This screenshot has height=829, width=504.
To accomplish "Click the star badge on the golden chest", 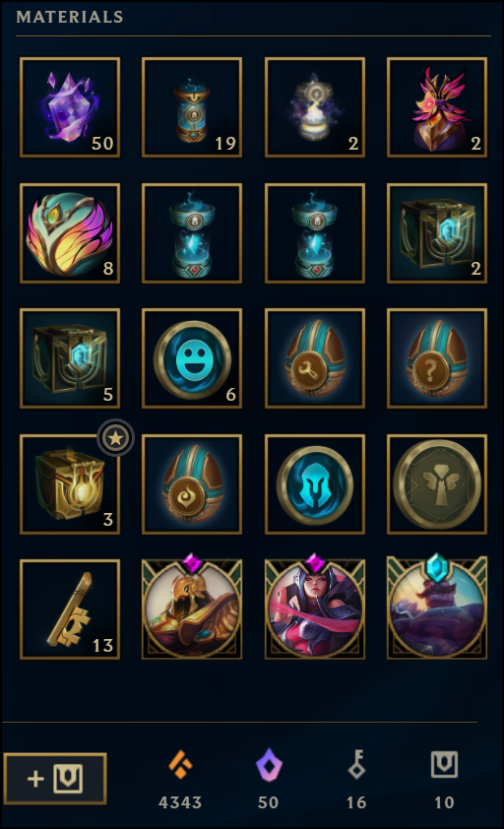I will (x=116, y=438).
